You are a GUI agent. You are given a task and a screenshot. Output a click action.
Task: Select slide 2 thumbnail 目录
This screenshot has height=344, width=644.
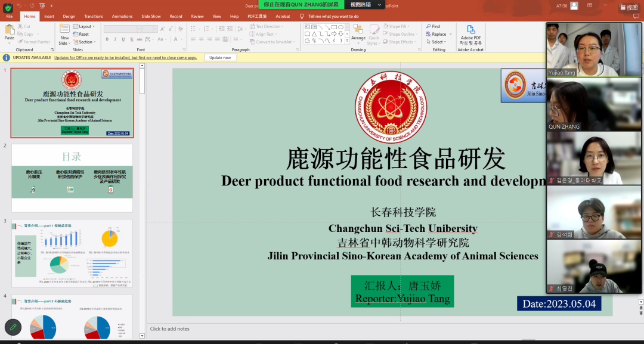point(72,178)
